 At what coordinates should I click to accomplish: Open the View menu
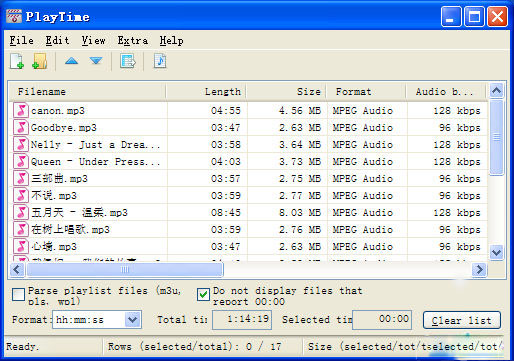coord(94,41)
